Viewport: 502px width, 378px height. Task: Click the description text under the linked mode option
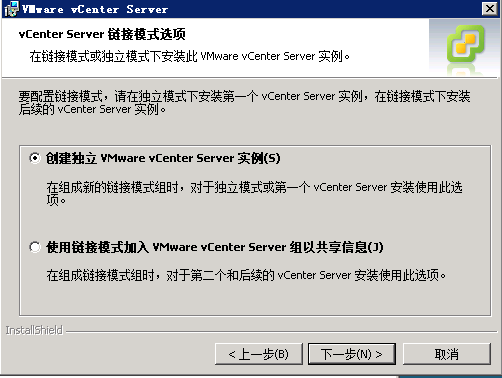click(246, 275)
